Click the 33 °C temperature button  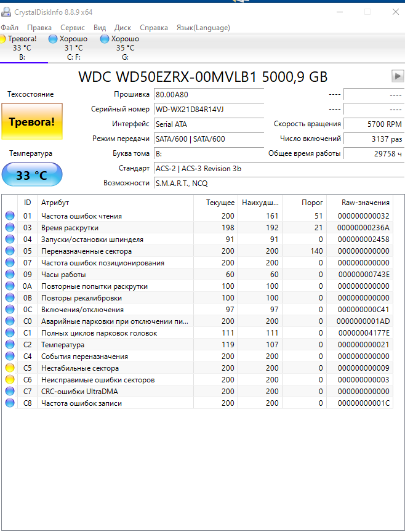(32, 175)
